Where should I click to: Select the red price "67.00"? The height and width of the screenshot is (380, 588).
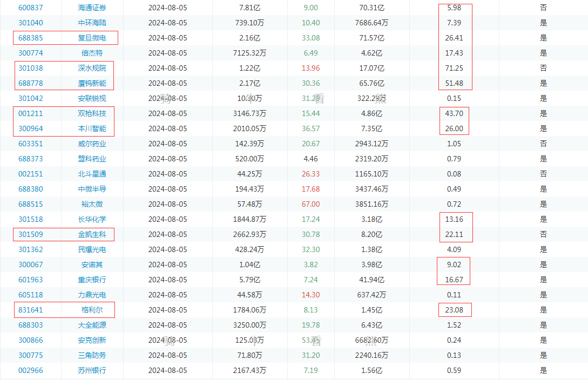[x=311, y=204]
